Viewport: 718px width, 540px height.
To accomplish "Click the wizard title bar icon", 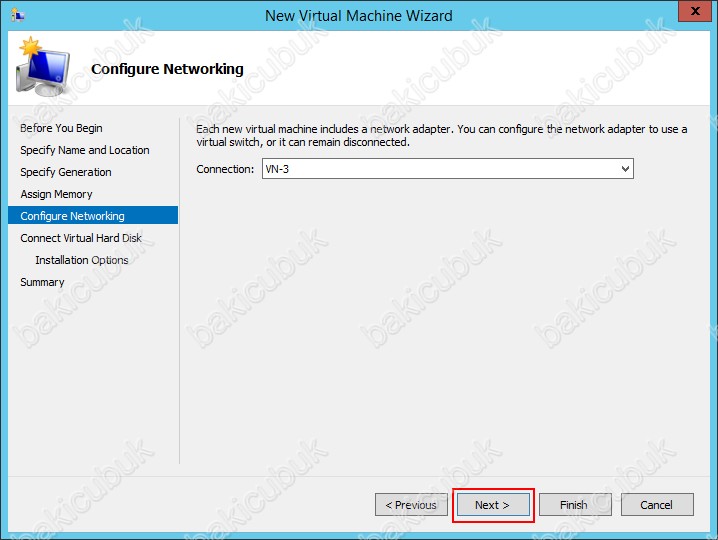I will pos(17,15).
